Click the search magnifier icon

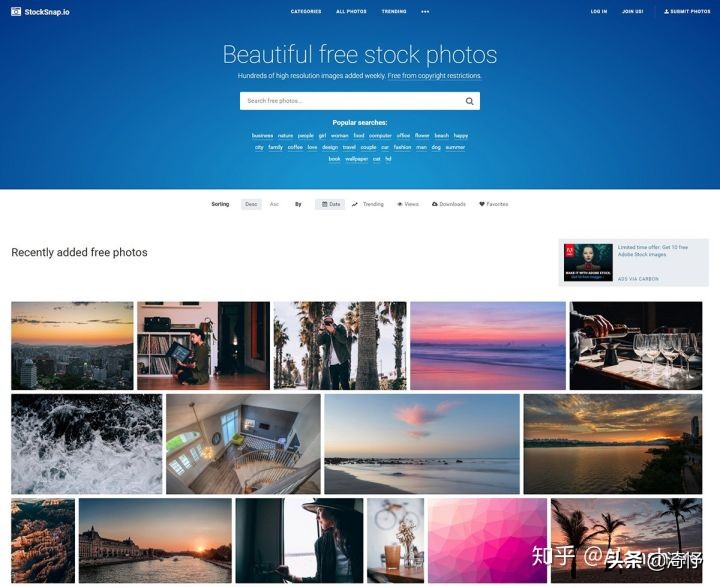(x=469, y=101)
